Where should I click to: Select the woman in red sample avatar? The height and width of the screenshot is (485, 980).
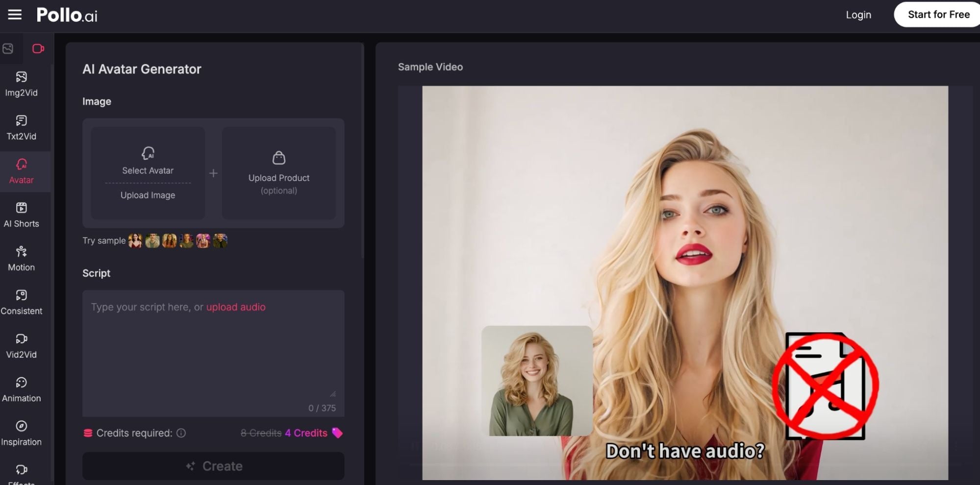[136, 241]
